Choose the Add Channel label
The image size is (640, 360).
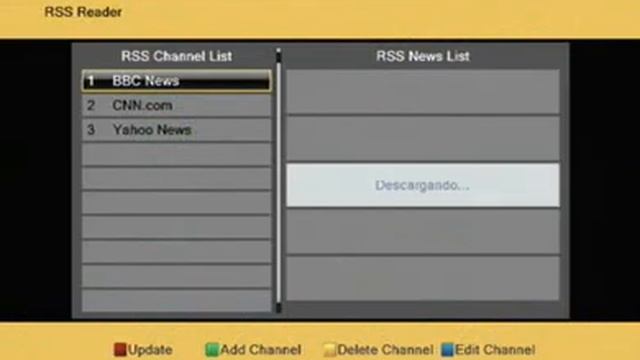[x=260, y=350]
